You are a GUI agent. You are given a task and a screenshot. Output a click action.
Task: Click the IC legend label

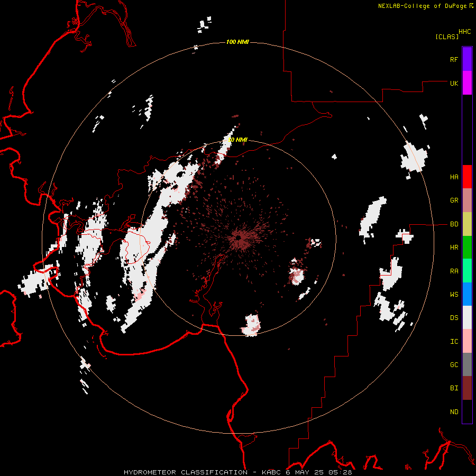pyautogui.click(x=454, y=342)
